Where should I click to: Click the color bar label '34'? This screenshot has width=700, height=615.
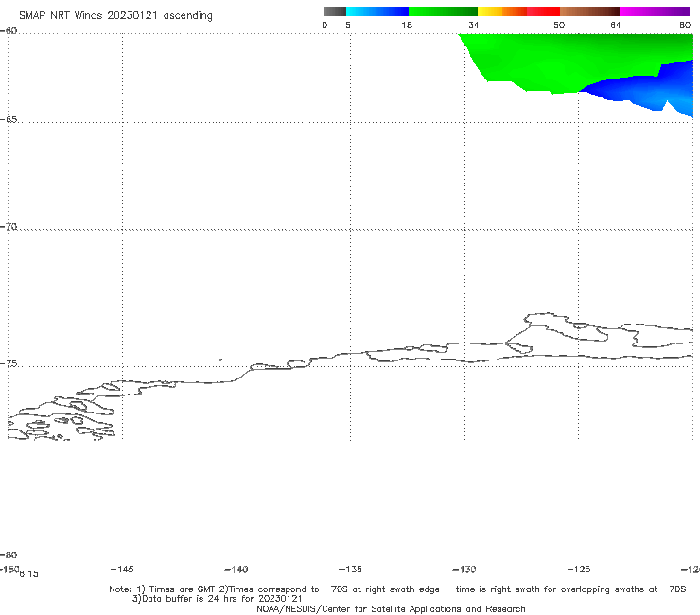tap(474, 25)
